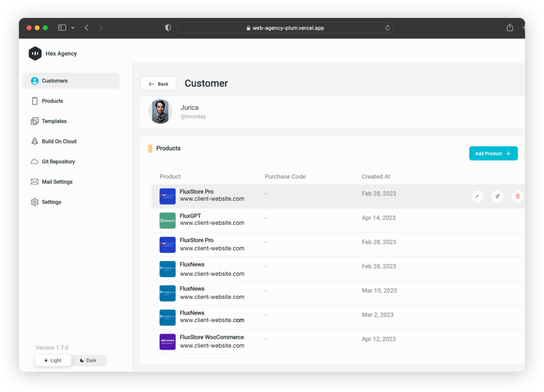Click the Safari share icon
544x392 pixels.
(x=509, y=28)
